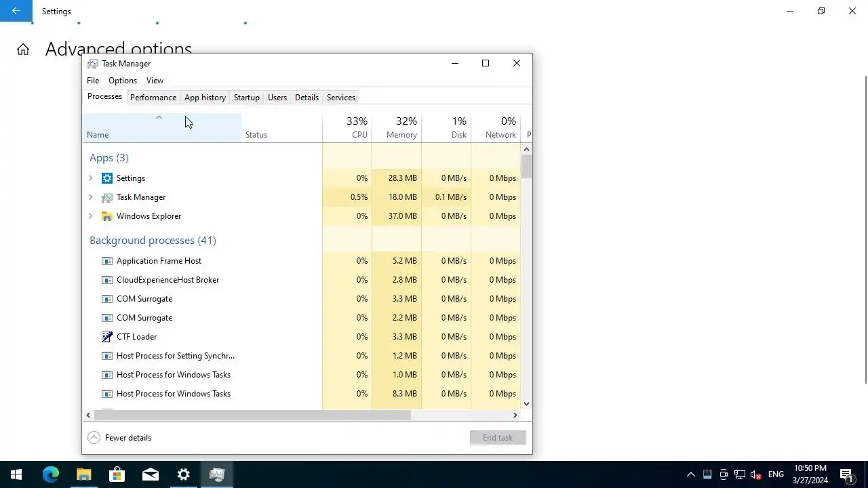Open the Mail app from the taskbar
The height and width of the screenshot is (488, 868).
(151, 474)
